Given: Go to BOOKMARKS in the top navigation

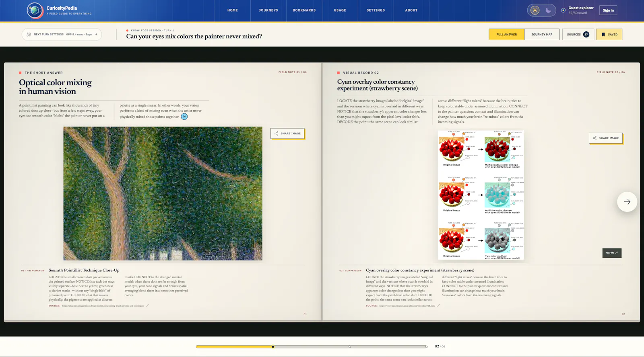Looking at the screenshot, I should click(304, 10).
